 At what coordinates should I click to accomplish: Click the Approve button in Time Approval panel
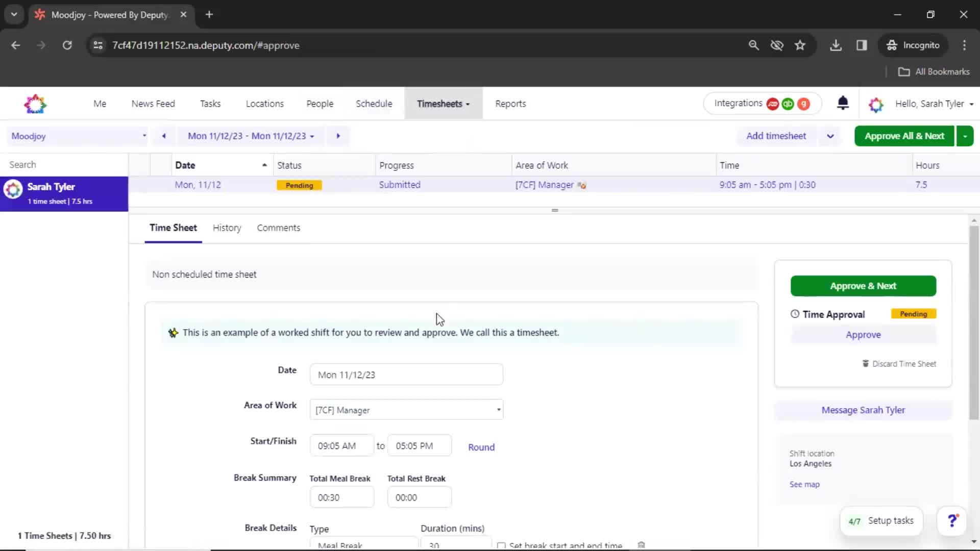[x=863, y=334]
